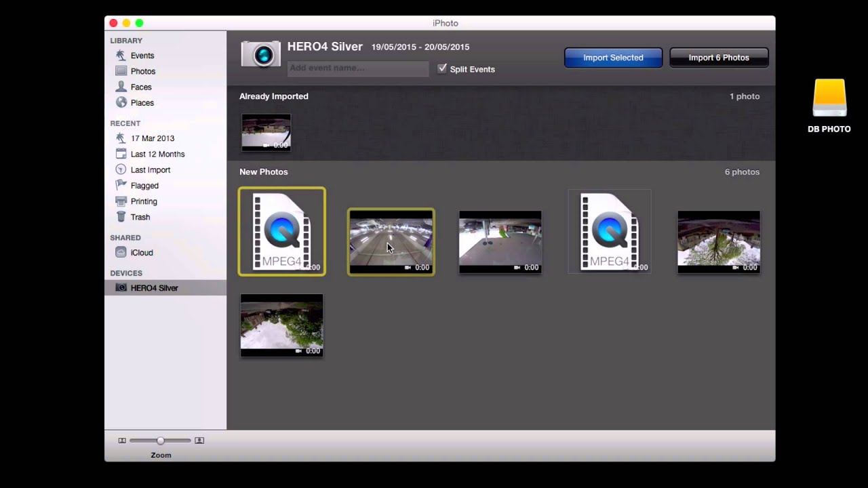Screen dimensions: 868x488
Task: Select the upside-down tree video thumbnail
Action: coord(719,242)
